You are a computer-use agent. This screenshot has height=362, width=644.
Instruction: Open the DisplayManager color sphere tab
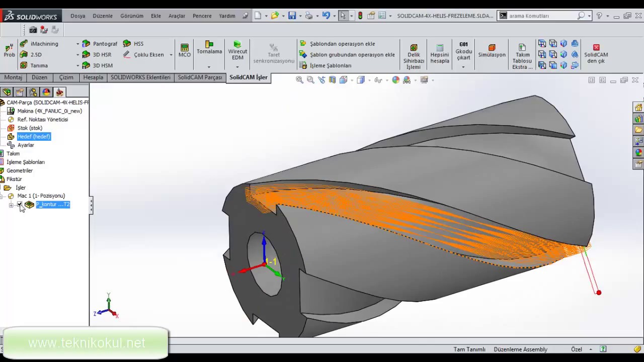coord(46,92)
